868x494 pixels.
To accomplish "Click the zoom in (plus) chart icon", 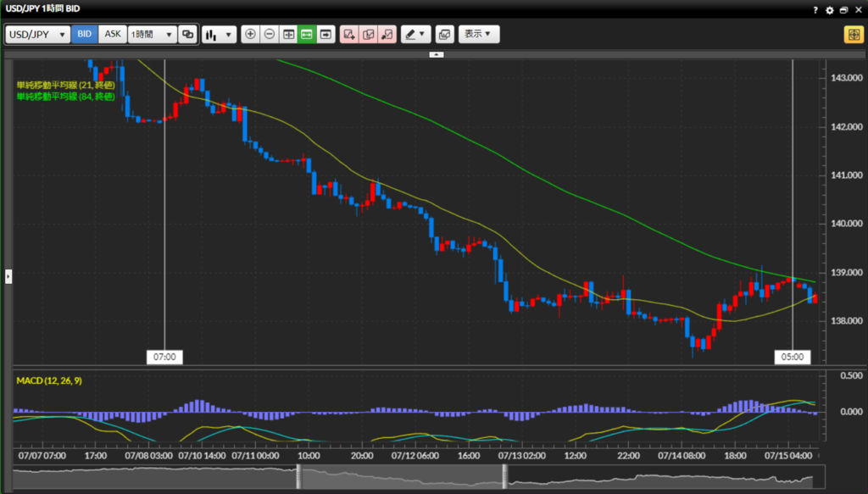I will [250, 35].
